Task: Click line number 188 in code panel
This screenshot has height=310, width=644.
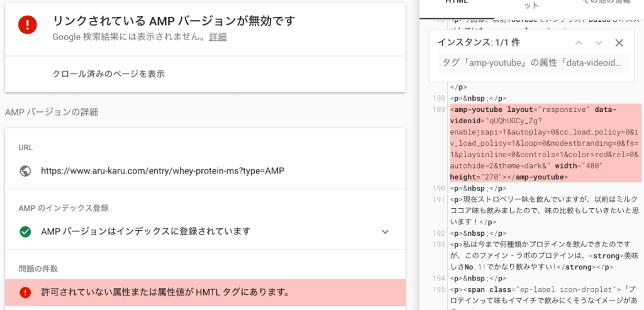Action: pyautogui.click(x=439, y=99)
